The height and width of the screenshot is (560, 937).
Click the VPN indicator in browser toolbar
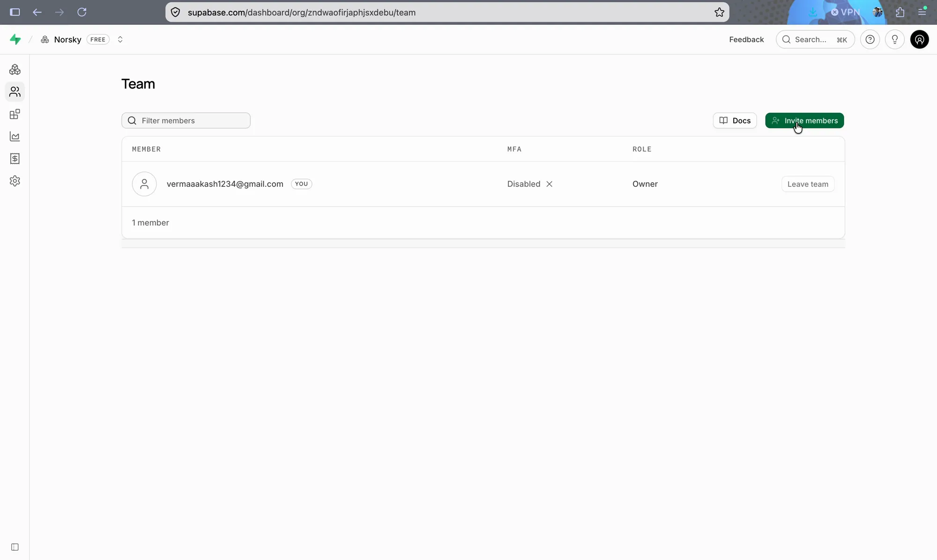(x=846, y=12)
